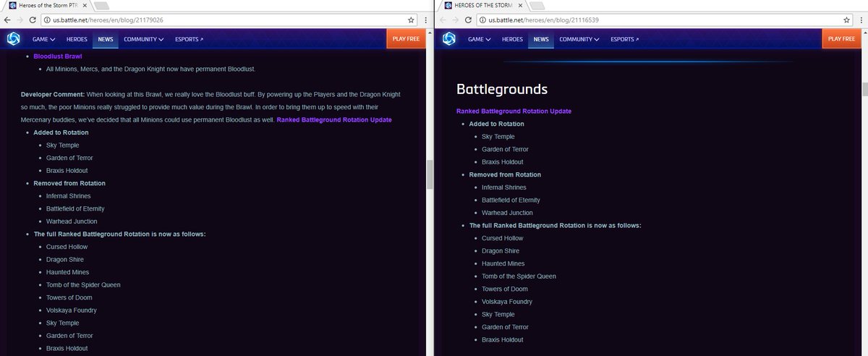Click 'Tomb of the Spider Queen' in the left window

pos(83,285)
